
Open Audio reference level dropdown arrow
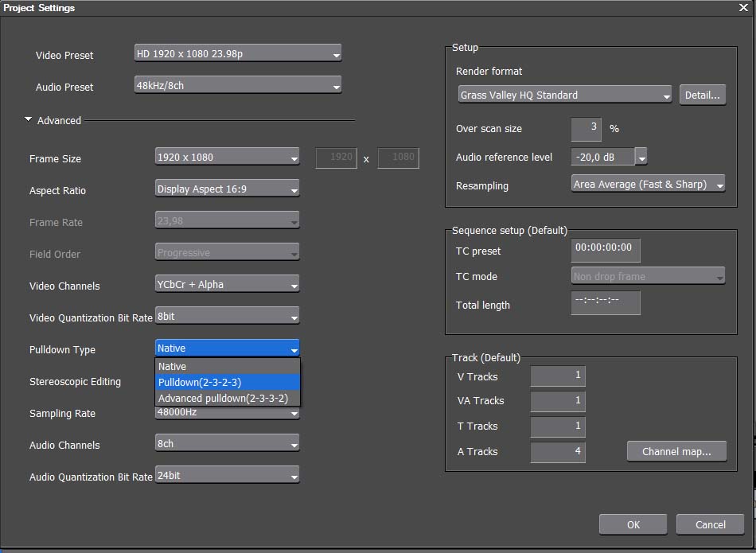[x=641, y=158]
